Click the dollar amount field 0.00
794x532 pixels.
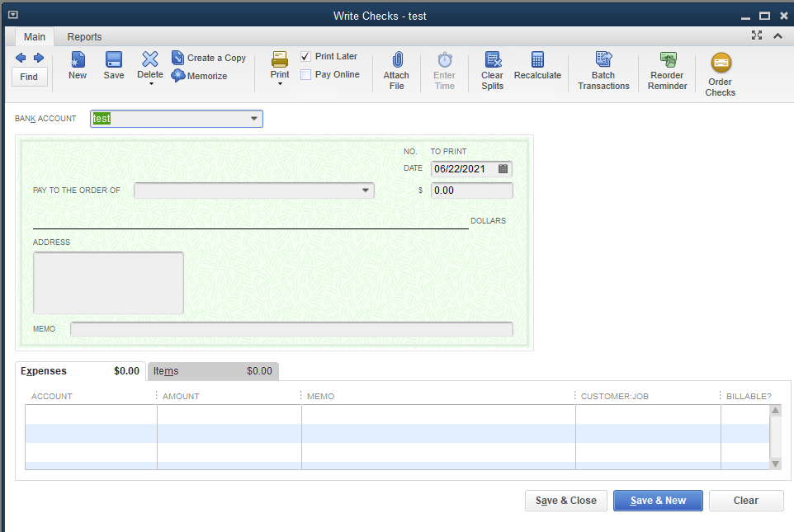[x=471, y=191]
